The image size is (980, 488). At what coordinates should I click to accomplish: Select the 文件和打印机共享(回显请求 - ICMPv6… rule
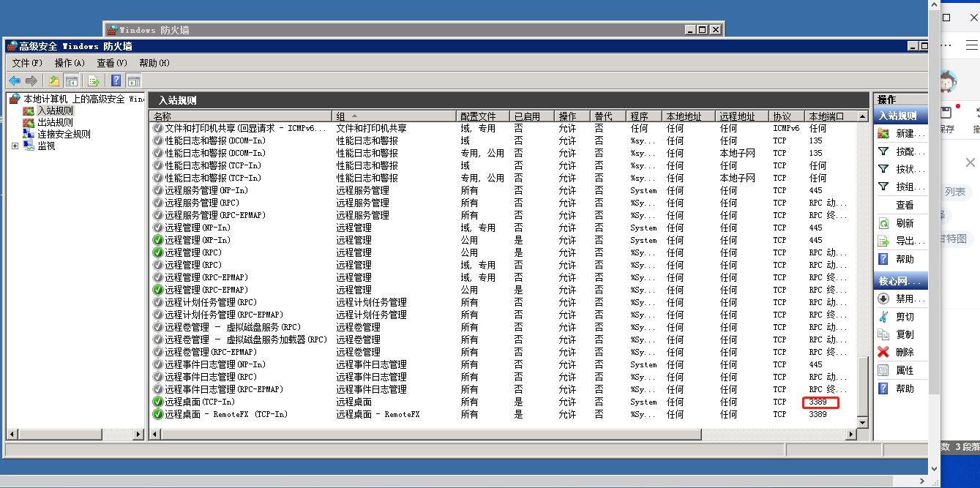[x=504, y=128]
